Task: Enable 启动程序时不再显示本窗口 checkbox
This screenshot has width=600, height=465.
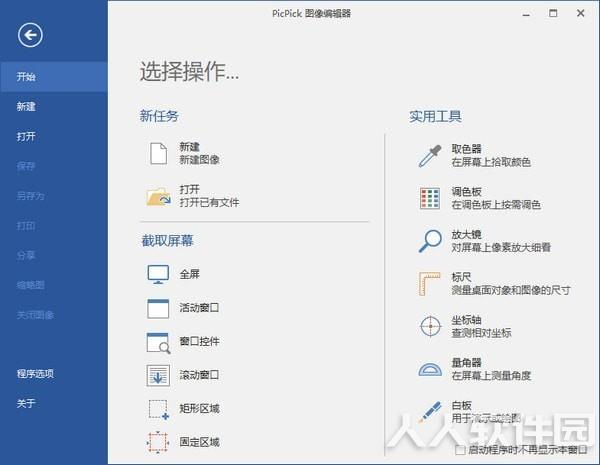Action: coord(460,450)
